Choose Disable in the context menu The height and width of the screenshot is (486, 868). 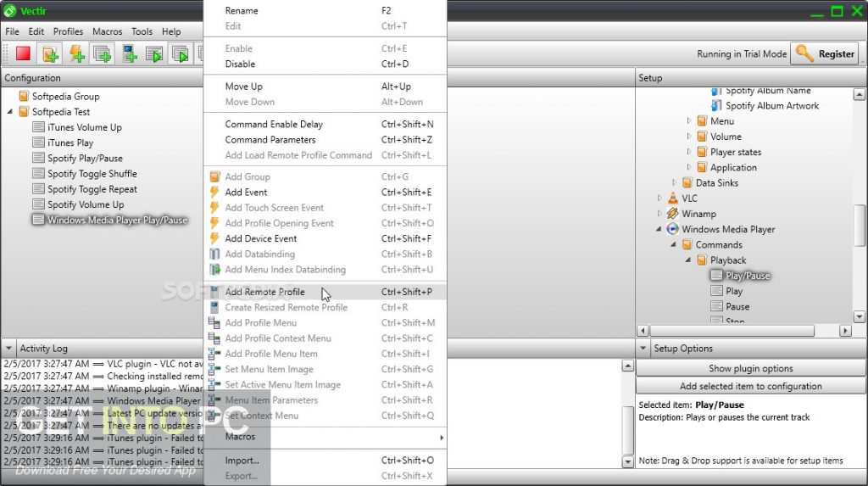coord(325,64)
